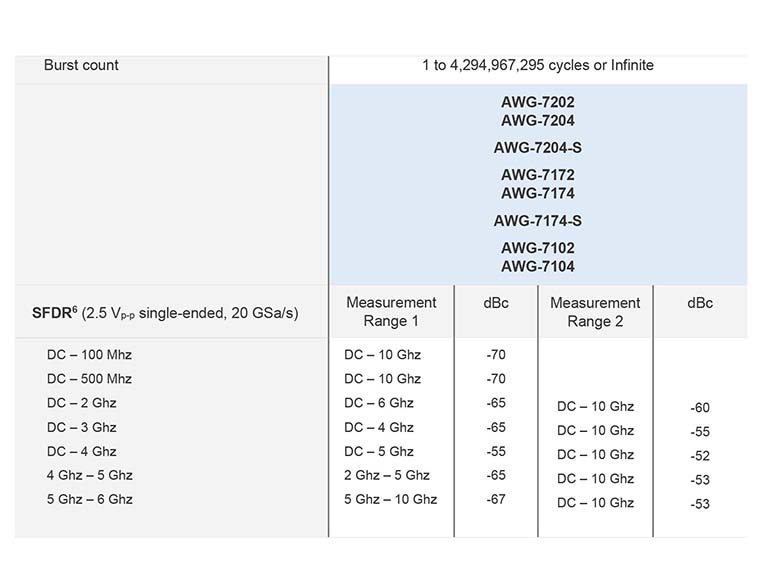Image resolution: width=780 pixels, height=566 pixels.
Task: Click the AWG-7174-S model name
Action: click(538, 221)
